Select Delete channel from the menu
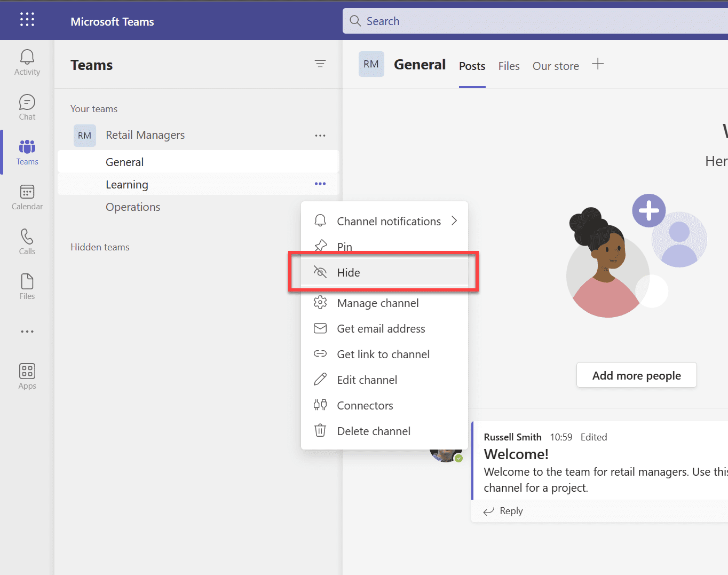 (x=374, y=431)
